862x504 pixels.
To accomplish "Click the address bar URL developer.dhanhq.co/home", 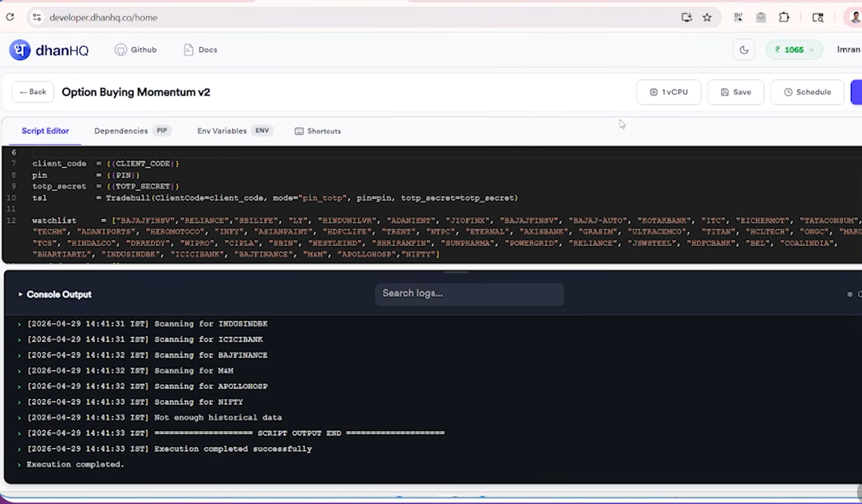I will coord(103,18).
